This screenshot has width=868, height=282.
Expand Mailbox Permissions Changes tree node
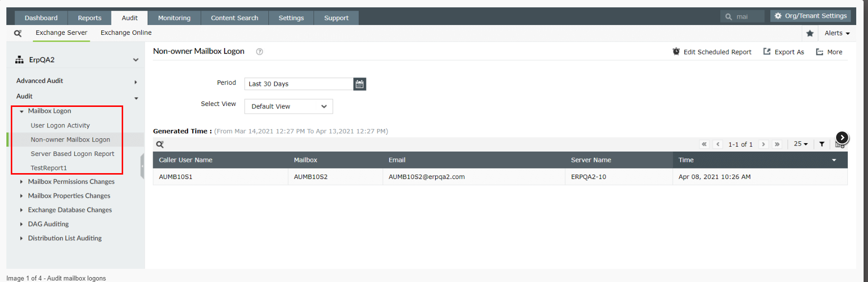pos(21,182)
